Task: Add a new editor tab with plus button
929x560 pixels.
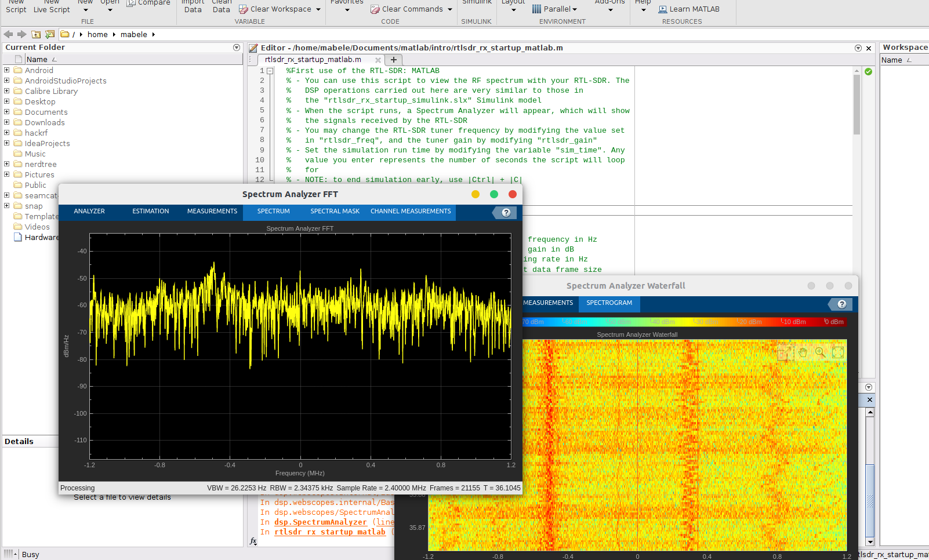Action: pyautogui.click(x=394, y=60)
